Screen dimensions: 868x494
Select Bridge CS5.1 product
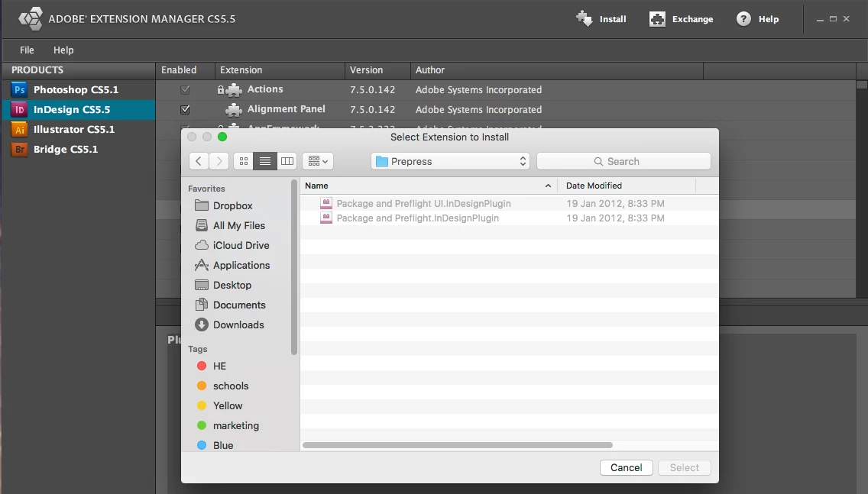[78, 150]
